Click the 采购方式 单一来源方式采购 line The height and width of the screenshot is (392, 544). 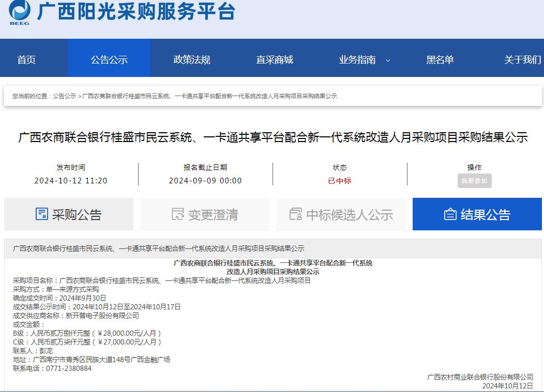pyautogui.click(x=56, y=289)
